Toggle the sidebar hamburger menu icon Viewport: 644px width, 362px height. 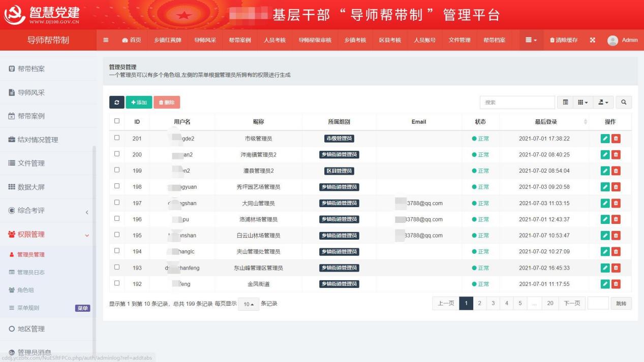pyautogui.click(x=106, y=40)
